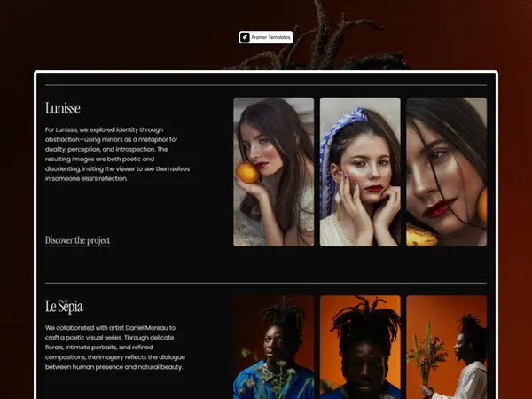
Task: Select Lunisse close-up face portrait photo
Action: (447, 172)
